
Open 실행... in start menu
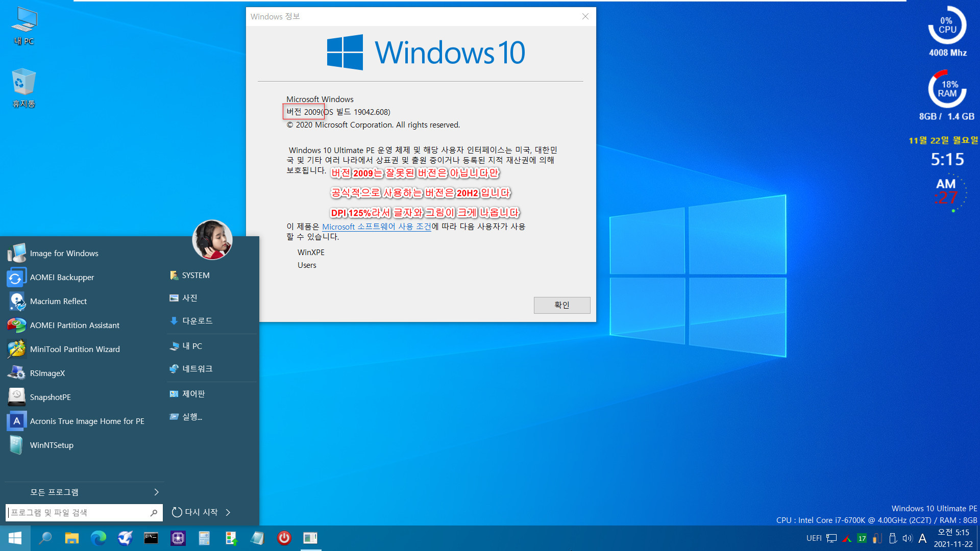click(212, 416)
